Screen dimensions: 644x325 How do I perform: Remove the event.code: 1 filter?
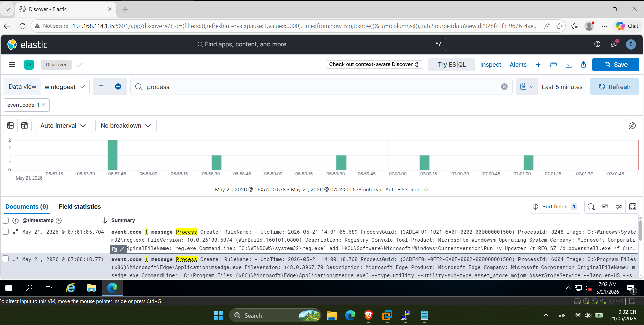(44, 105)
